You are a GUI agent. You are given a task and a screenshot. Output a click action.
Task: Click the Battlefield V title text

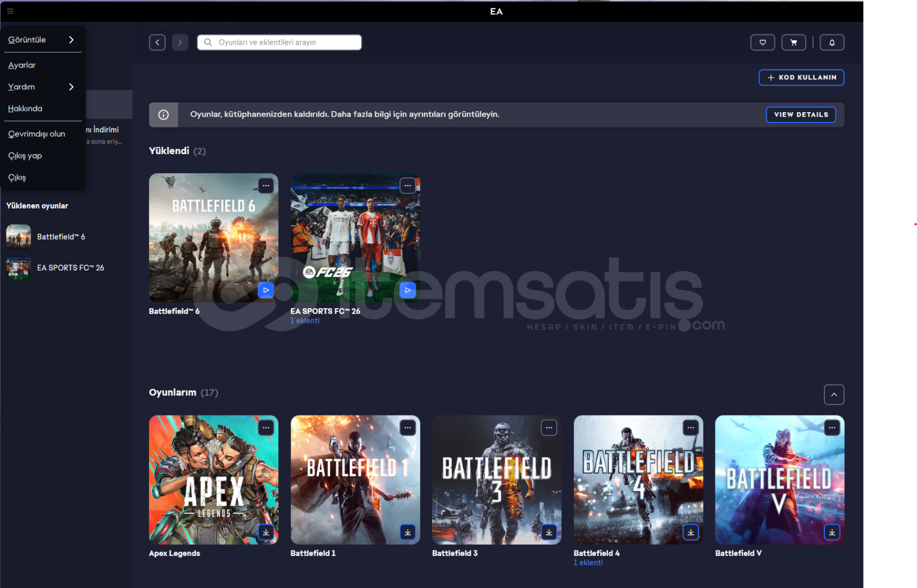[738, 554]
